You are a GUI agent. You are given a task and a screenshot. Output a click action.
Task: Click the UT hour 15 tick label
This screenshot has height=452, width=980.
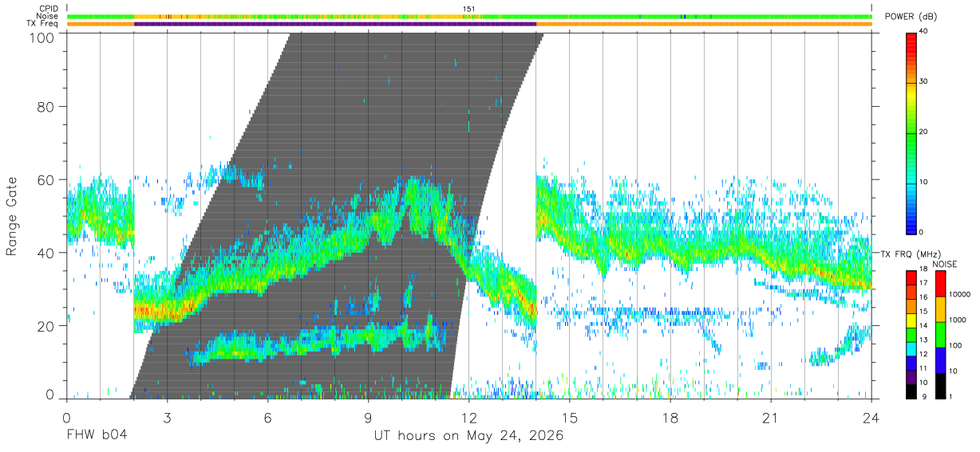tap(570, 417)
